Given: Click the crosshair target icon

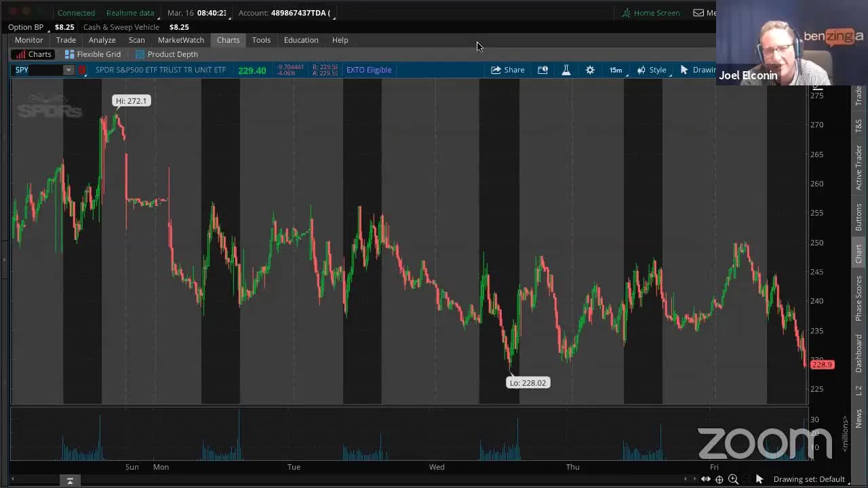Looking at the screenshot, I should 719,479.
